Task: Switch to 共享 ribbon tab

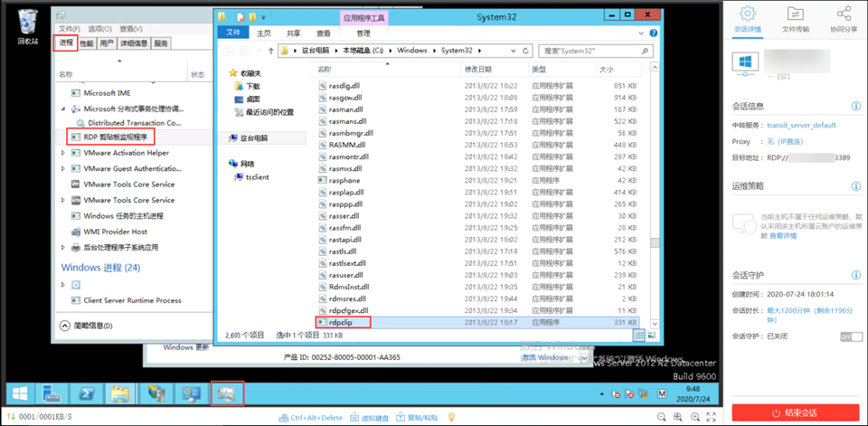Action: 294,33
